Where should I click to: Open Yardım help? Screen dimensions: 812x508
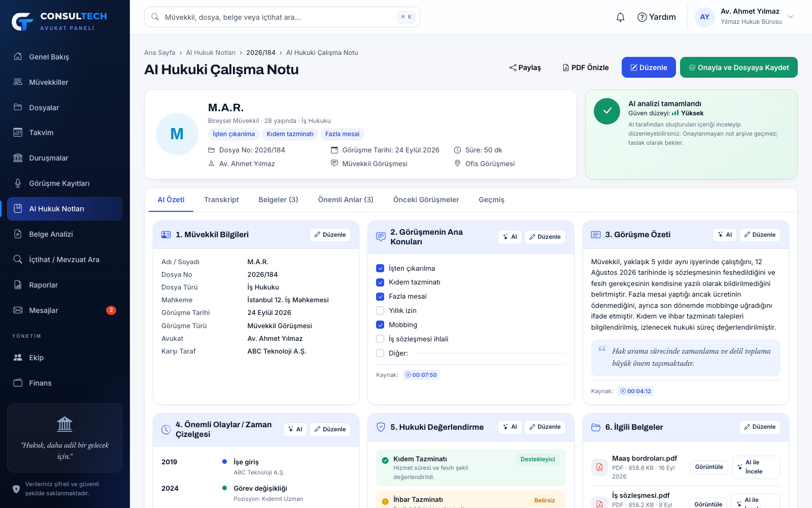click(657, 17)
